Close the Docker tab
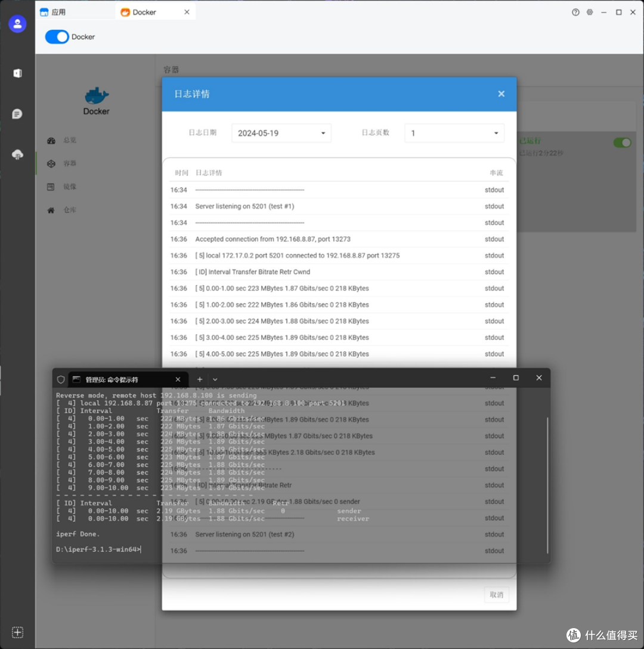The image size is (644, 649). coord(187,12)
